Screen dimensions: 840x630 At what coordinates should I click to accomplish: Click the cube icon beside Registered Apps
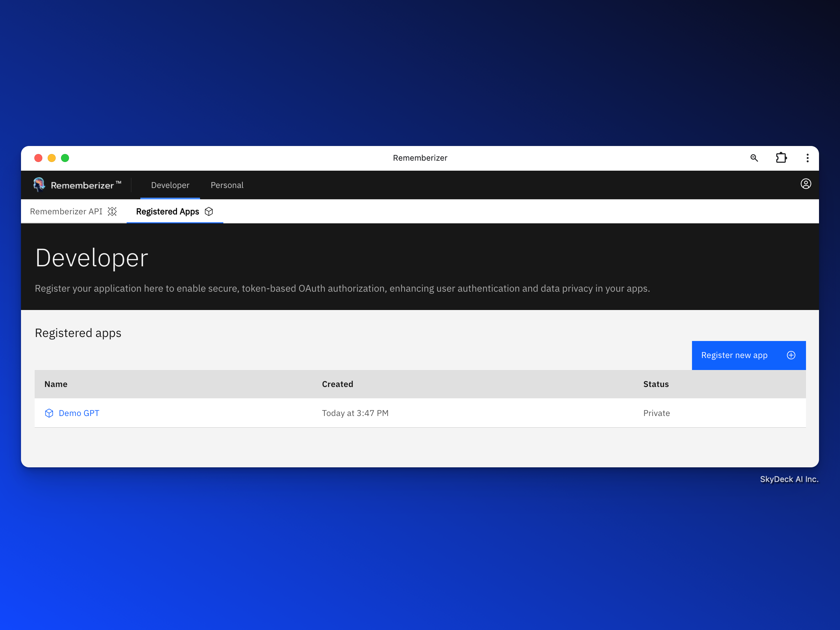point(209,212)
